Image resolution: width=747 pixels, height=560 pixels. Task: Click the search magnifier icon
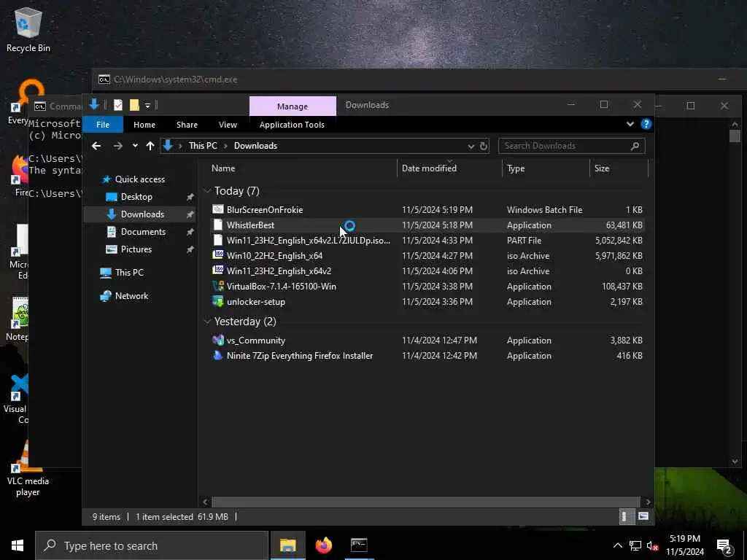[635, 146]
